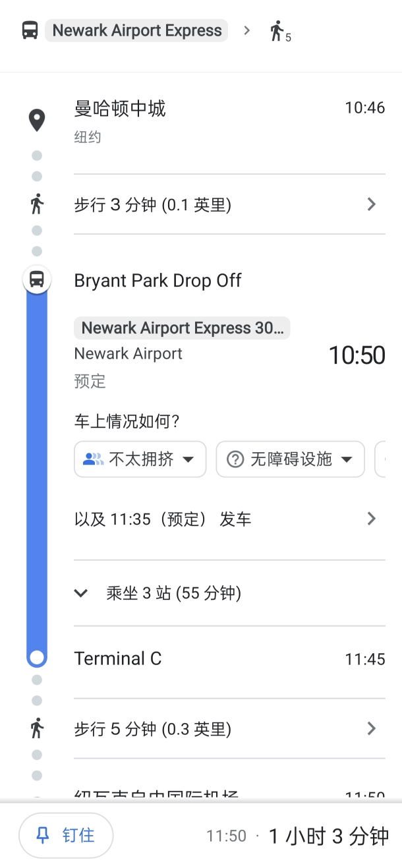This screenshot has width=402, height=868.
Task: Open the 5-minute walk step details arrow
Action: tap(371, 728)
